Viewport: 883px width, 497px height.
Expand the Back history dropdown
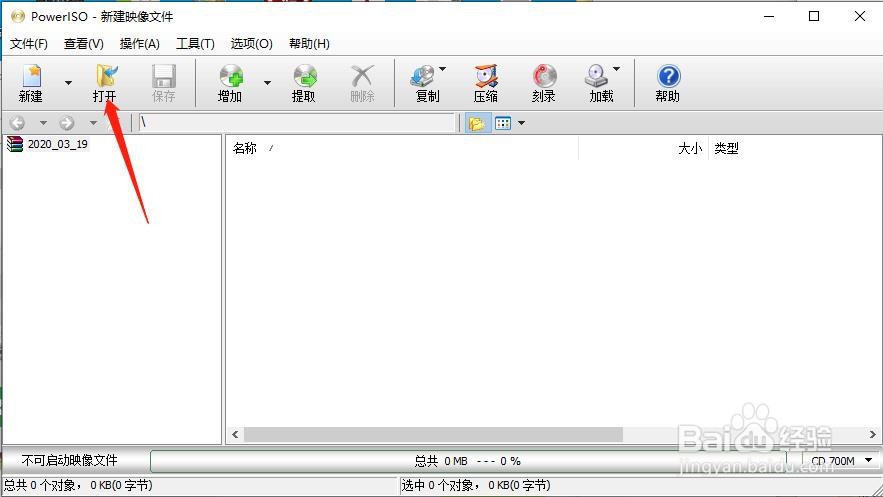(43, 123)
